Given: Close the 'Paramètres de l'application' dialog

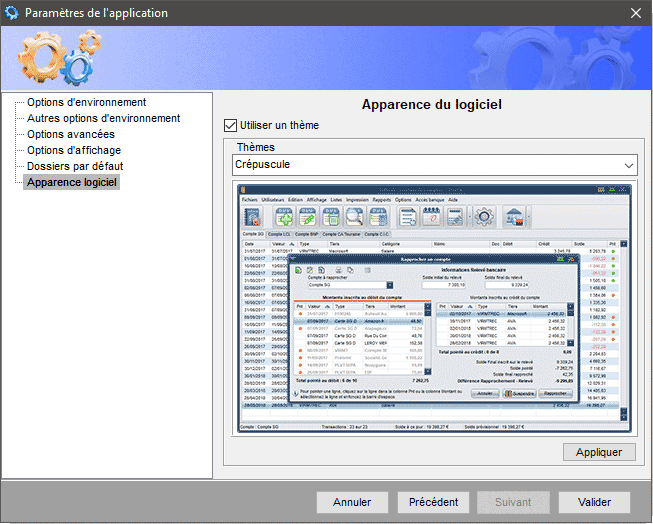Looking at the screenshot, I should point(636,13).
